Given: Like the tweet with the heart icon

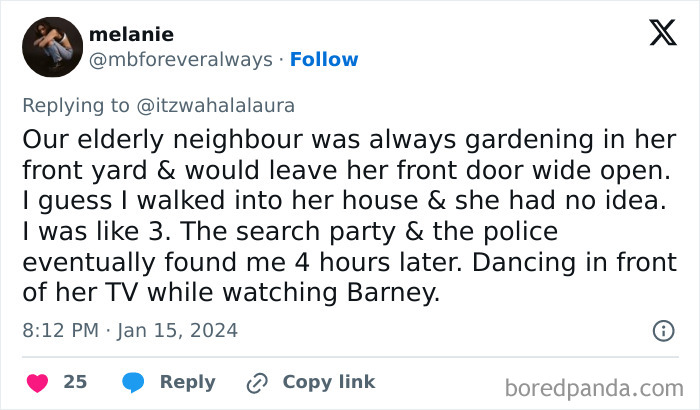Looking at the screenshot, I should pyautogui.click(x=37, y=382).
